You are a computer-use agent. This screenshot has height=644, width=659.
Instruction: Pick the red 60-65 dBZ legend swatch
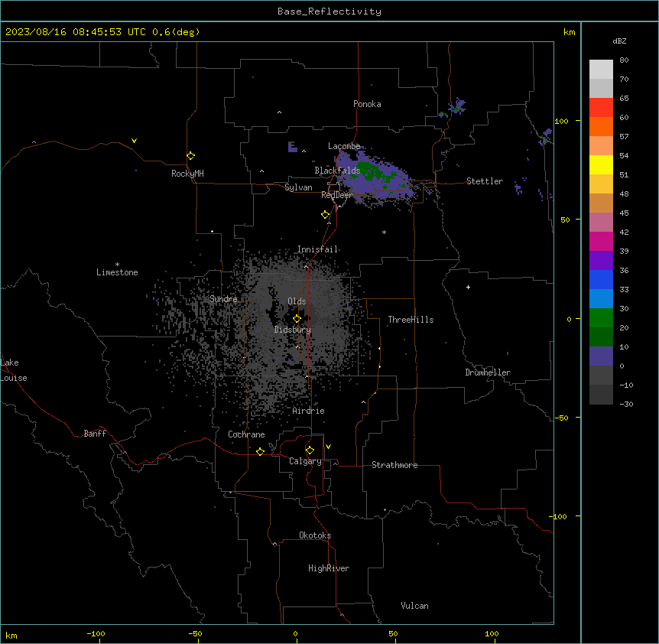(601, 108)
